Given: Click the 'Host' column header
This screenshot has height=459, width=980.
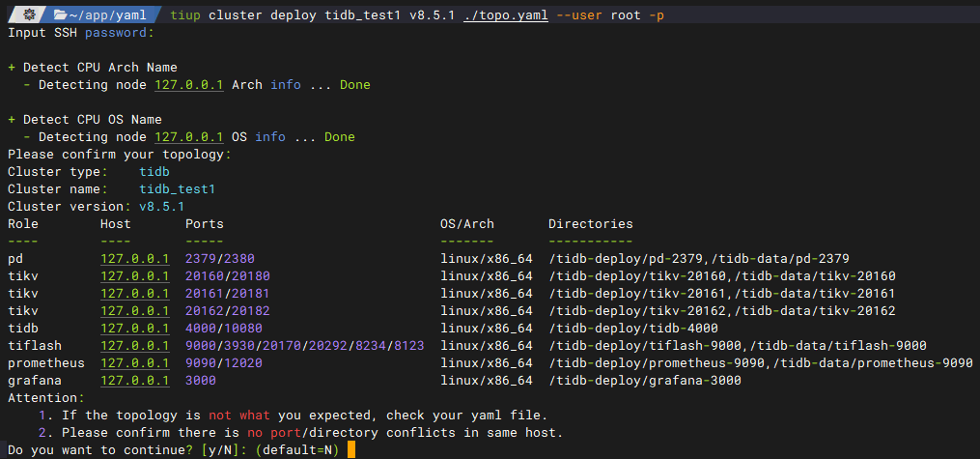Looking at the screenshot, I should pyautogui.click(x=116, y=224).
